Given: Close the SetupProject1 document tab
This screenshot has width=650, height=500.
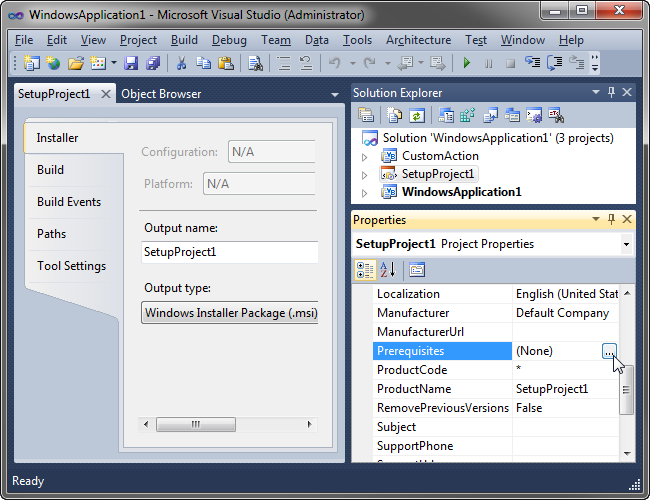Looking at the screenshot, I should 106,94.
